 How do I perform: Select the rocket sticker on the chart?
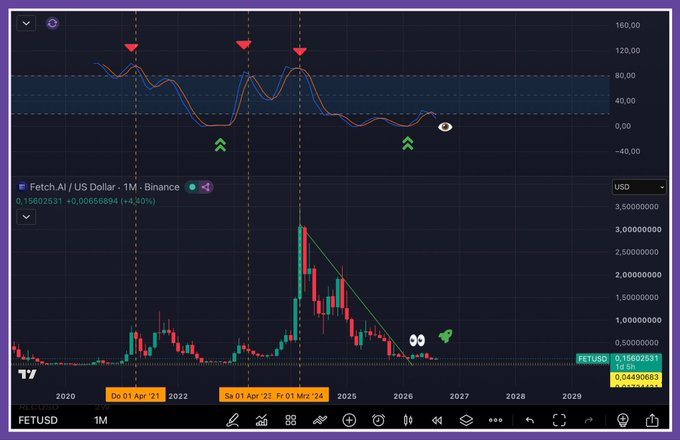(x=445, y=336)
